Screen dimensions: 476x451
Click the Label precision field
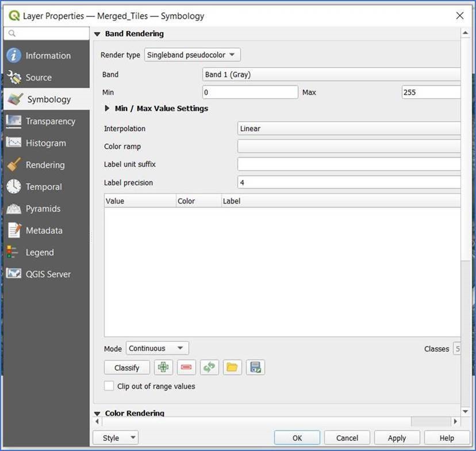[349, 182]
